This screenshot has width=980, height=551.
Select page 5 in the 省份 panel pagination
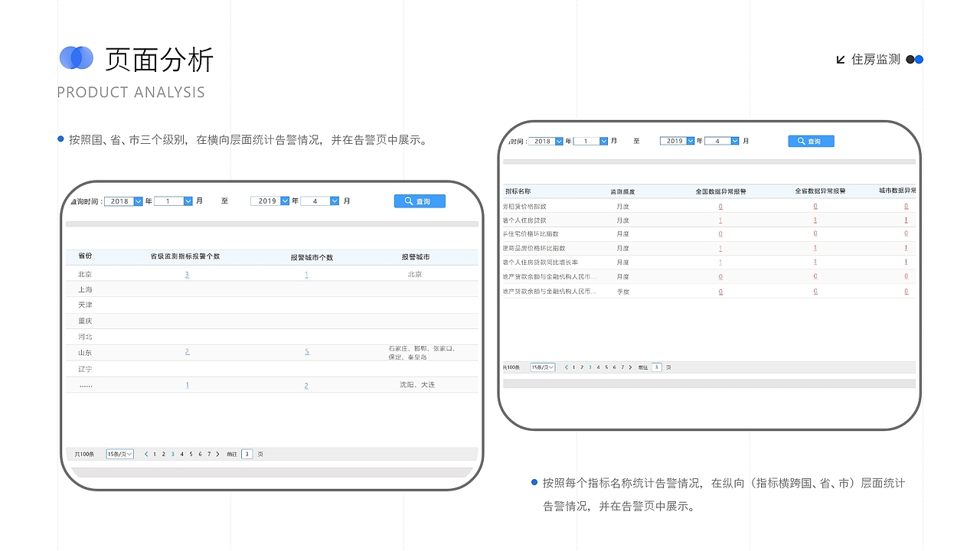pyautogui.click(x=191, y=454)
